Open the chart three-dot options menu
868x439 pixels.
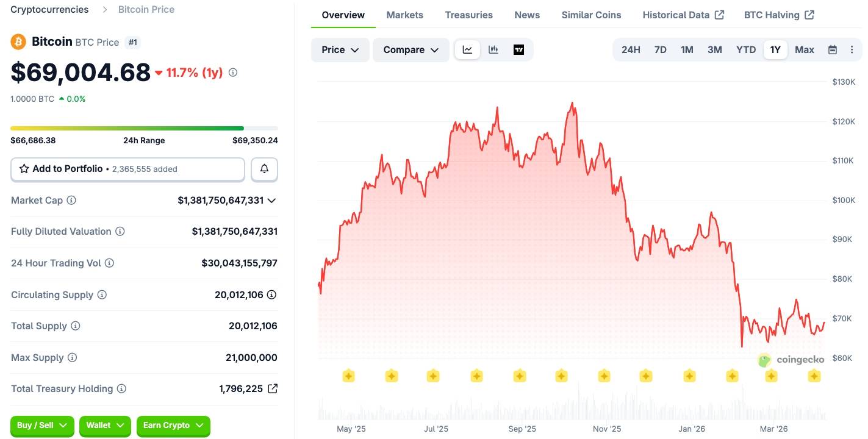[x=852, y=49]
